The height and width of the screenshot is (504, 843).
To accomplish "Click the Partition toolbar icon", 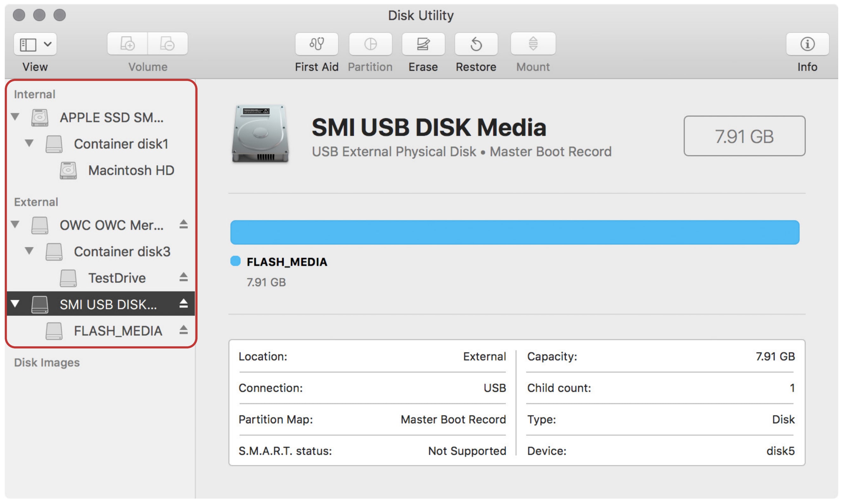I will pyautogui.click(x=370, y=44).
